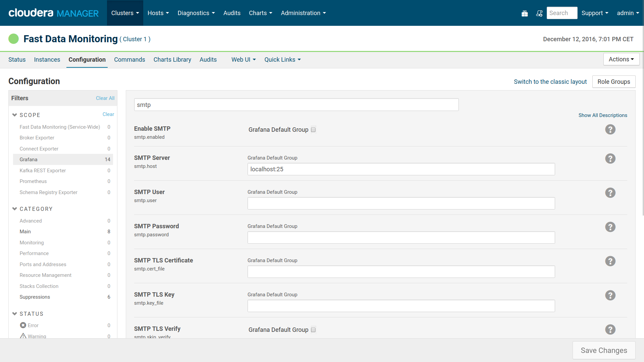
Task: Open the Support dropdown menu
Action: pos(595,13)
